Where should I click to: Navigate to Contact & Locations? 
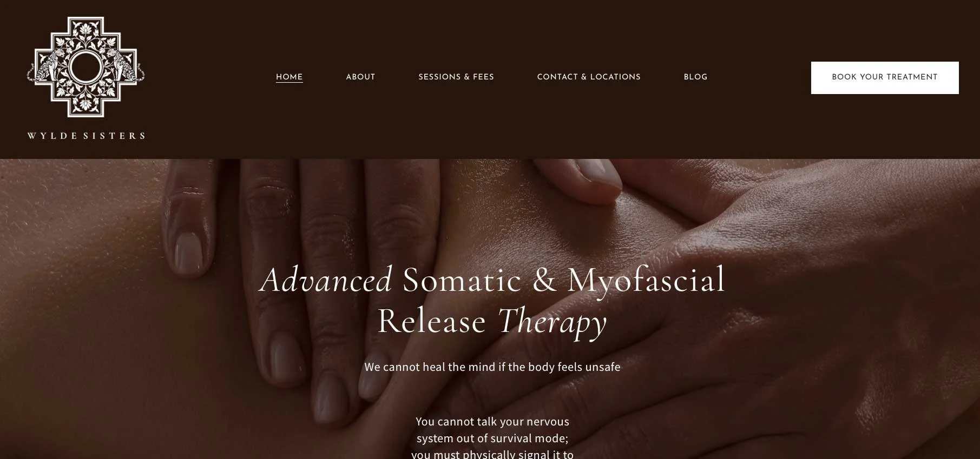pyautogui.click(x=589, y=77)
